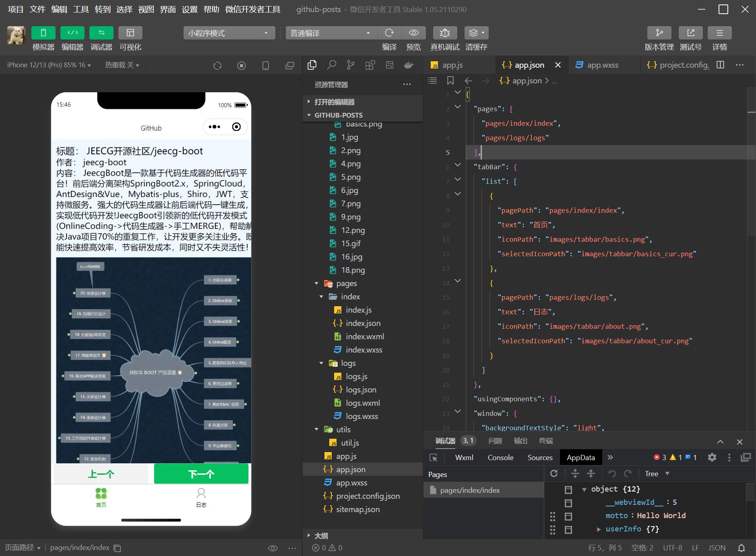
Task: Collapse the GITHUB-POSTS project section
Action: pos(363,115)
